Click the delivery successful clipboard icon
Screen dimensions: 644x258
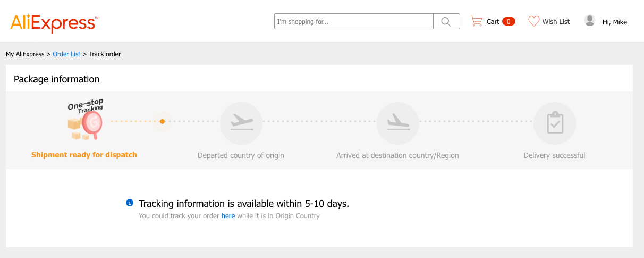coord(555,123)
